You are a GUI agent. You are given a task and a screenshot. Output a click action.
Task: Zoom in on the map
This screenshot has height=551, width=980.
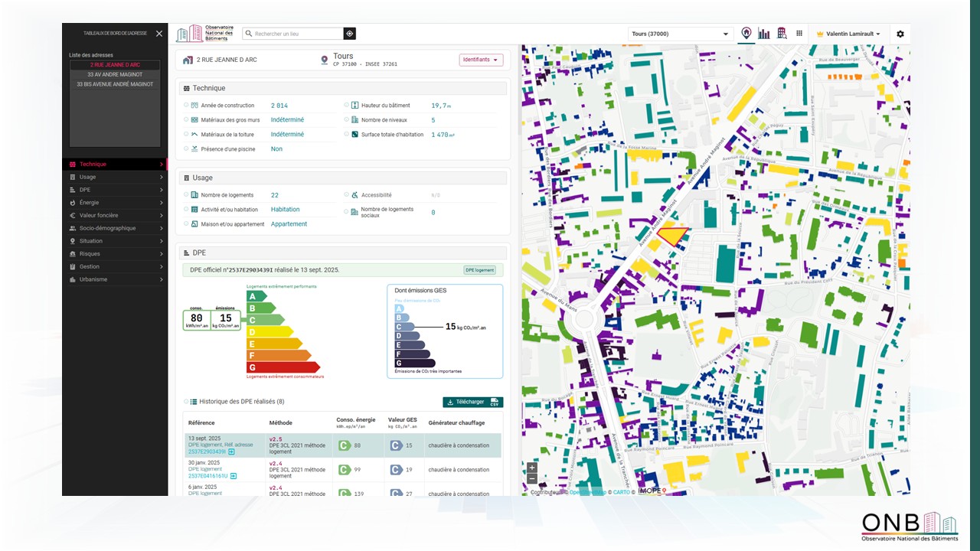coord(532,468)
